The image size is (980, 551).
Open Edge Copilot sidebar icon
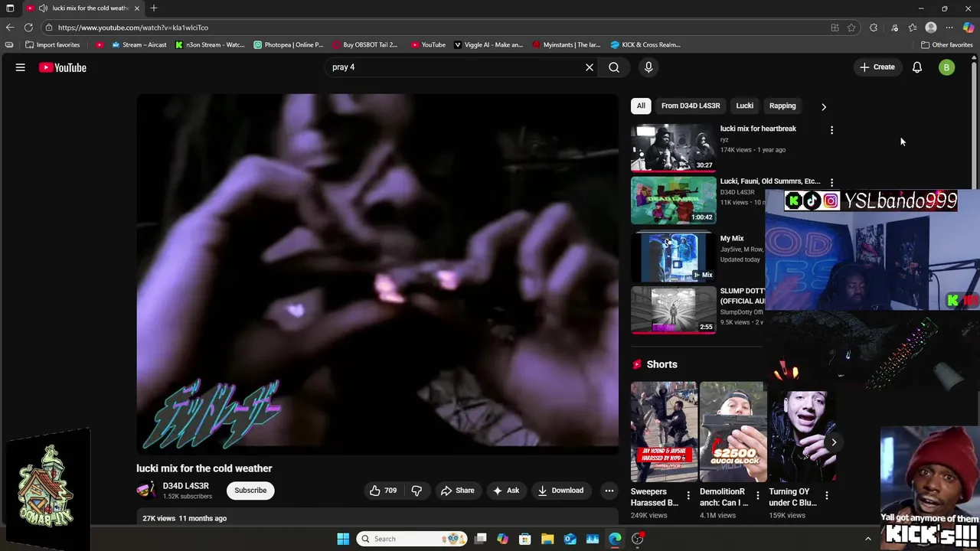(x=969, y=28)
